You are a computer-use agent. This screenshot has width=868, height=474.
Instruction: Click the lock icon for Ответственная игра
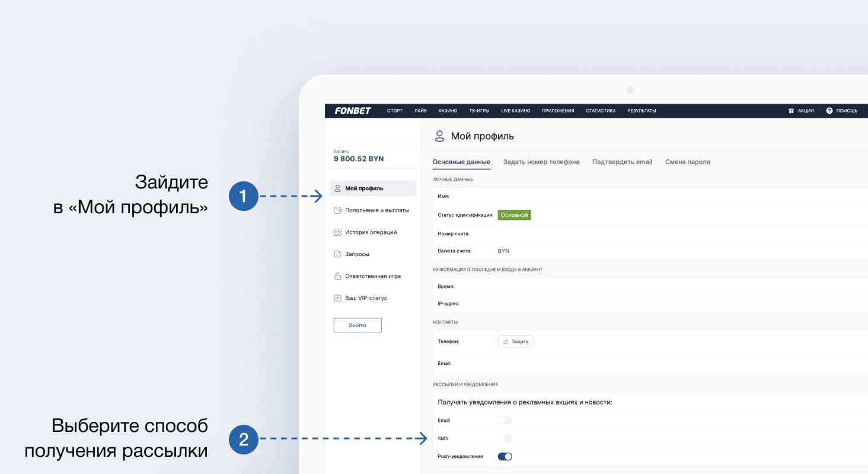coord(338,276)
